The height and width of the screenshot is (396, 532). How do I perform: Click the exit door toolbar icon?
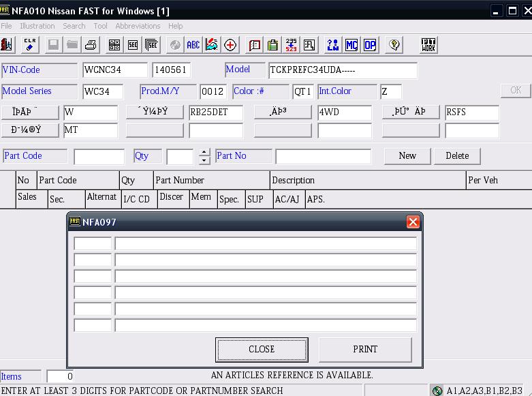coord(6,45)
